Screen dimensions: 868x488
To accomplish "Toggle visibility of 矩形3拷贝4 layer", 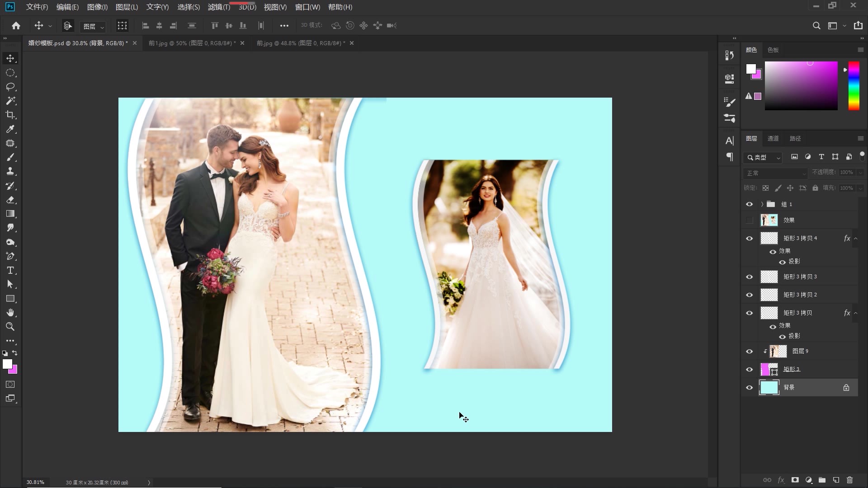I will (750, 238).
